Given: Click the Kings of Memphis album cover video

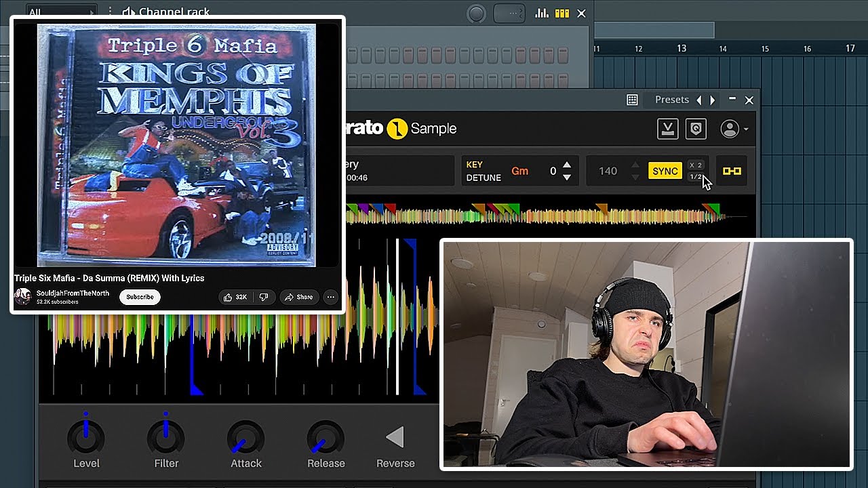Looking at the screenshot, I should pos(176,145).
